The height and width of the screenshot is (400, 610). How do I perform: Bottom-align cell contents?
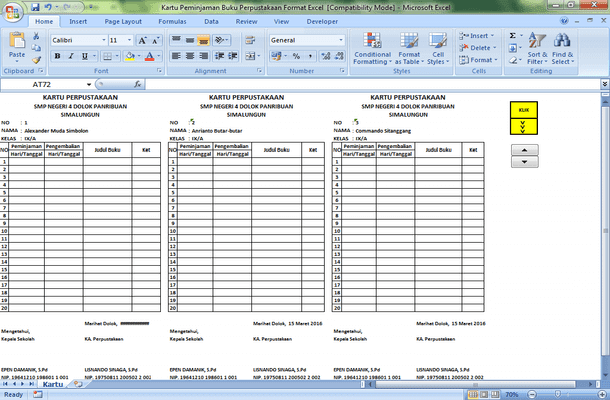point(203,40)
